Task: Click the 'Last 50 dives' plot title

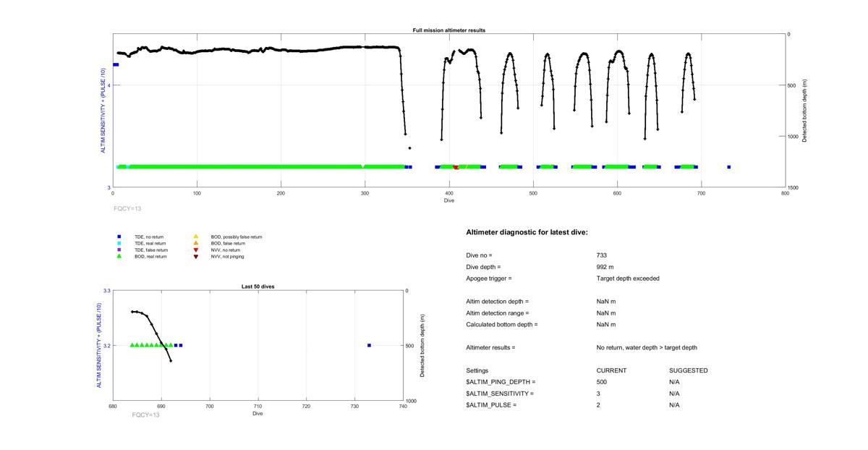Action: (x=258, y=286)
